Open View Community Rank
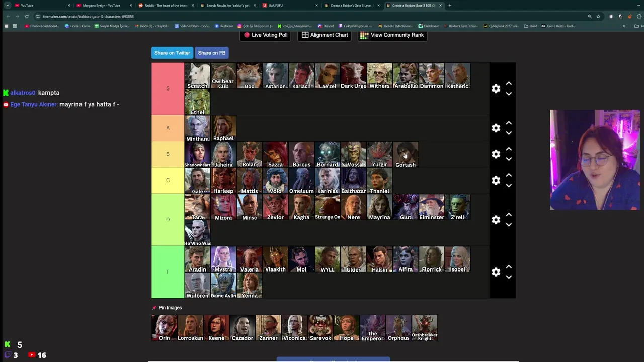Image resolution: width=644 pixels, height=362 pixels. 392,35
